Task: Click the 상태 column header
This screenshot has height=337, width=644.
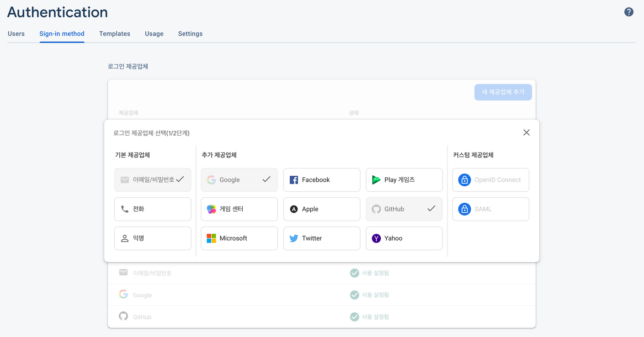Action: tap(354, 113)
